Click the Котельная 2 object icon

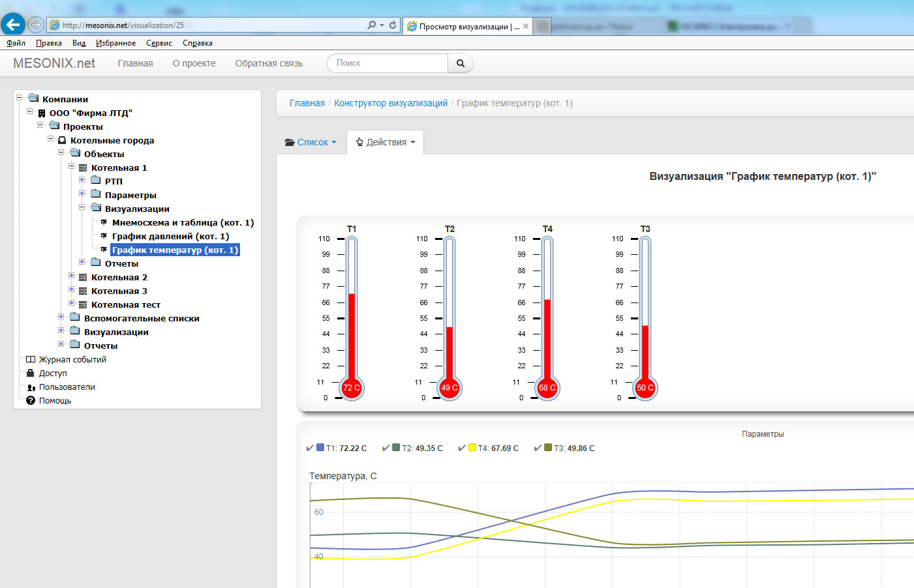coord(83,277)
